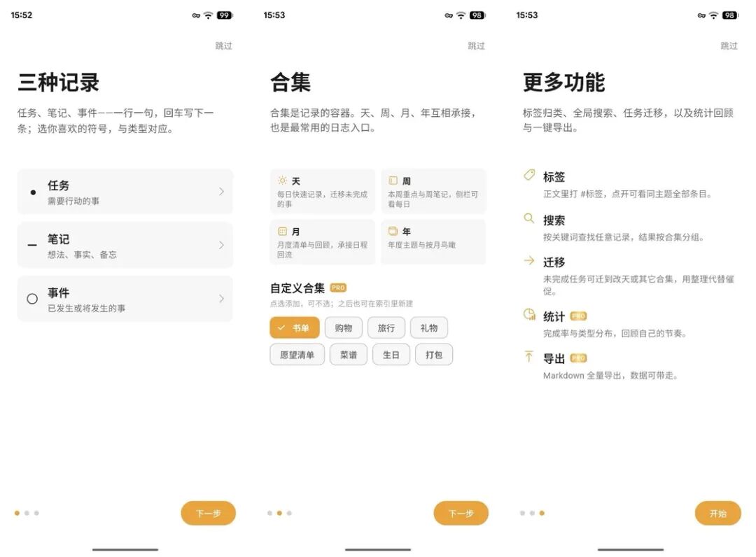The height and width of the screenshot is (557, 756).
Task: Select the 生日 collection chip
Action: (391, 355)
